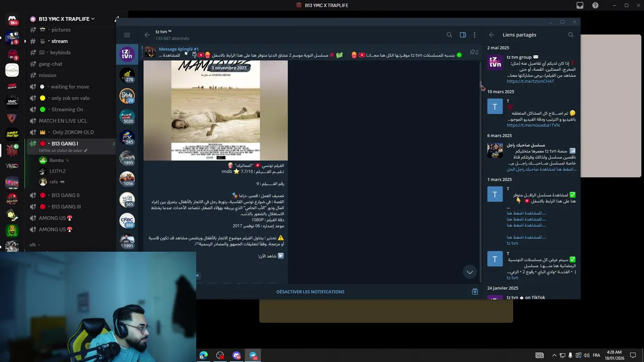This screenshot has height=362, width=644.
Task: Open the pinned messages list icon
Action: click(x=473, y=52)
